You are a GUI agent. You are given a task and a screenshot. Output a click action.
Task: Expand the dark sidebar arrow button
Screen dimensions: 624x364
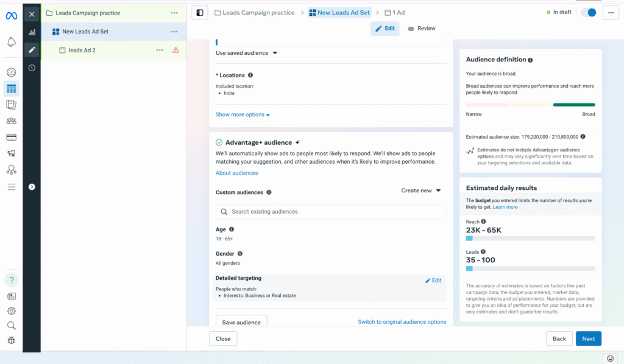coord(32,187)
